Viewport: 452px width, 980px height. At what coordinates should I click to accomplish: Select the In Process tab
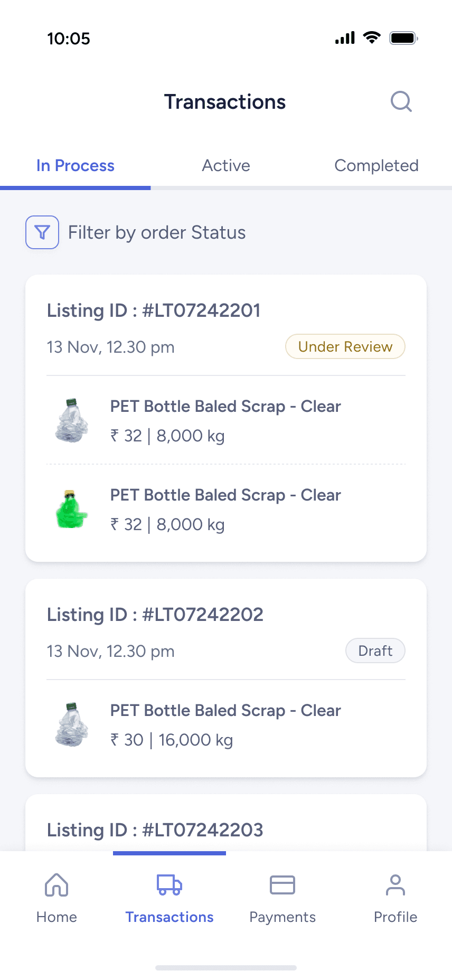point(76,166)
